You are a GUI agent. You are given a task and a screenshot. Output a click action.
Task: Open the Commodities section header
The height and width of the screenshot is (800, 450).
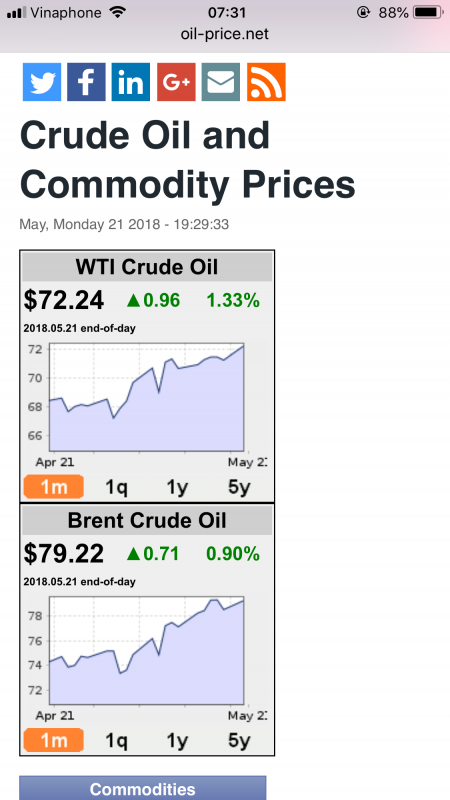coord(143,788)
